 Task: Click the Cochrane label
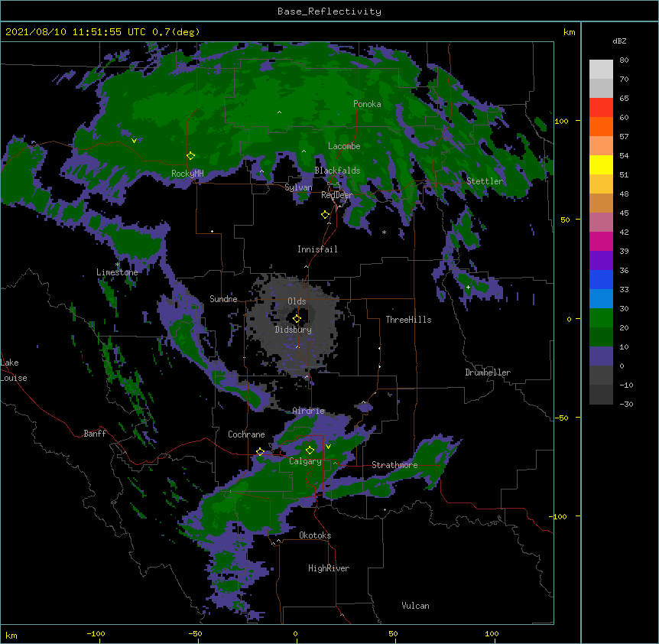tap(246, 434)
